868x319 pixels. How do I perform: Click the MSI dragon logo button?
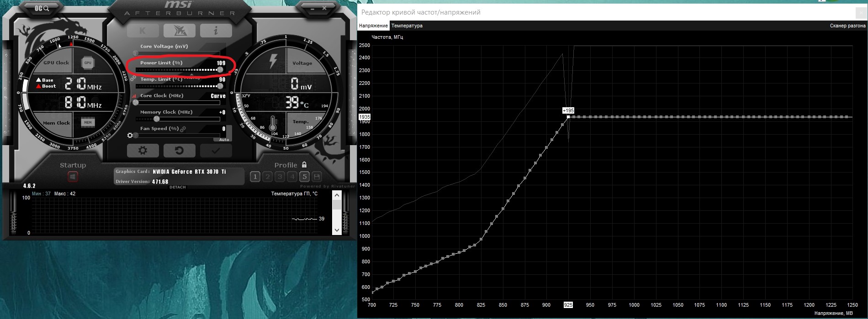point(179,30)
